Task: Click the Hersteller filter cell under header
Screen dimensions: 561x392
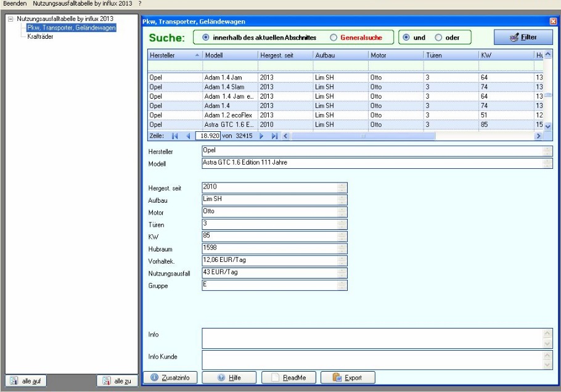Action: tap(175, 66)
